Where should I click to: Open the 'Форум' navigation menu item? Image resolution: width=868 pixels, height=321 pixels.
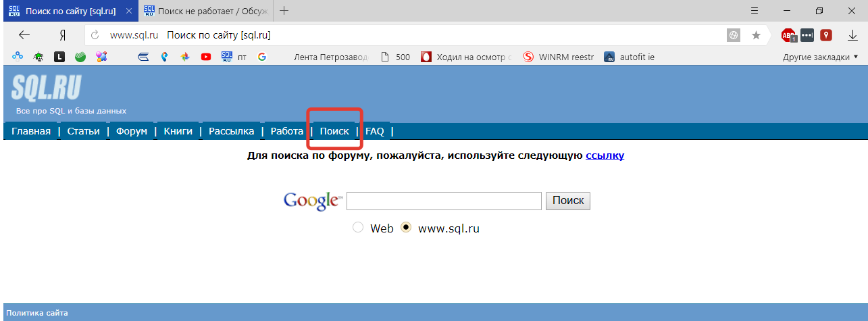[x=131, y=131]
